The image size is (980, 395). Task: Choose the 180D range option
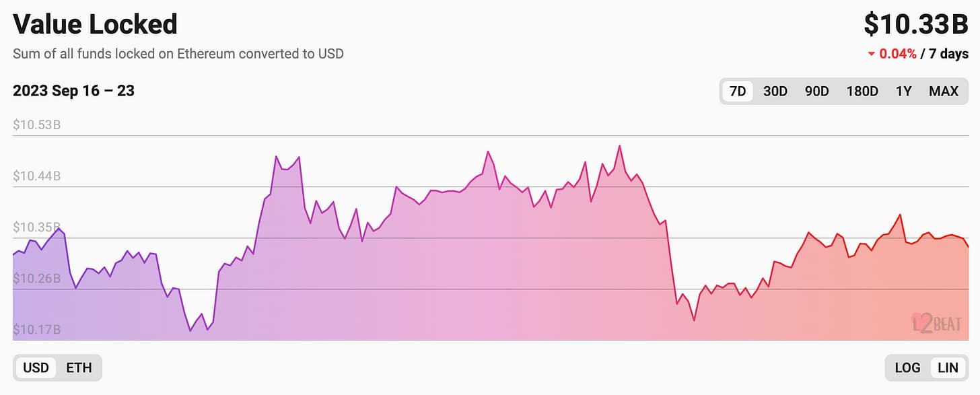[862, 92]
